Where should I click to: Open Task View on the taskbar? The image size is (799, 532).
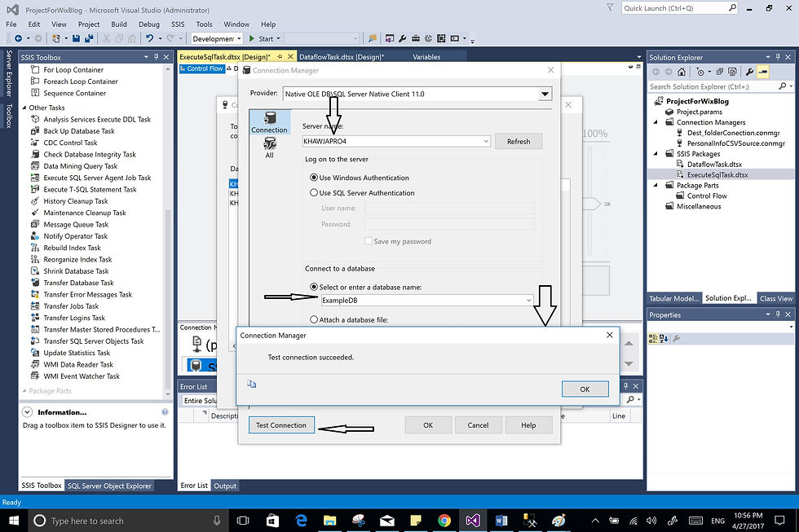(243, 521)
